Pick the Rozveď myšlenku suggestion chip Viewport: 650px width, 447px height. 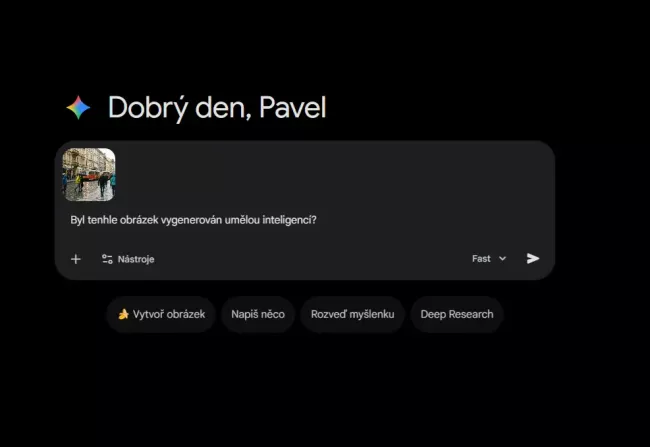352,314
